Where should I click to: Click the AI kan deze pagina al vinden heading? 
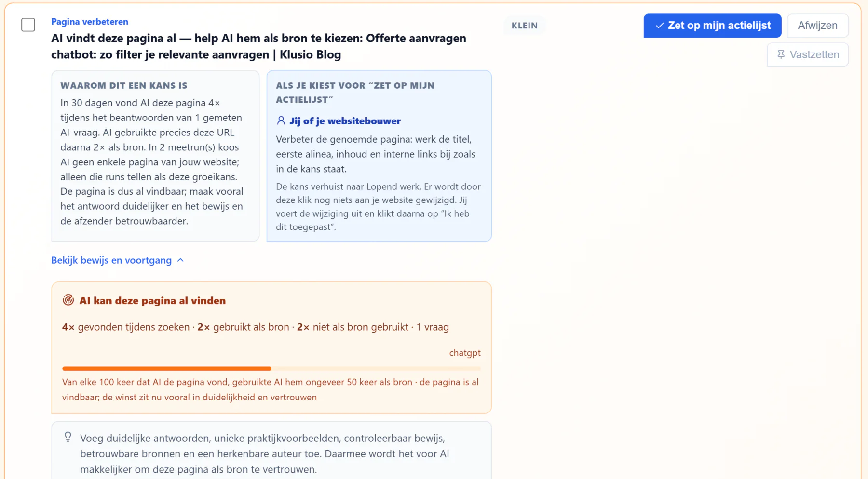coord(152,301)
